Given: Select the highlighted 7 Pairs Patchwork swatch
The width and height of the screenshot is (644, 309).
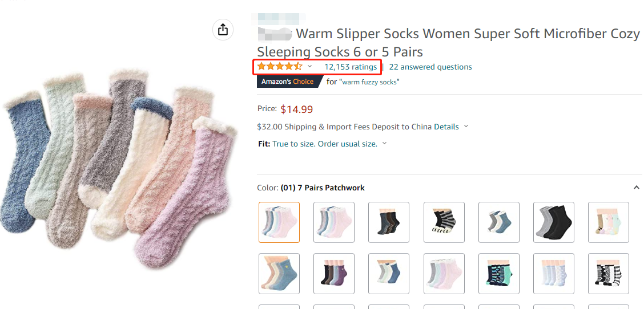Looking at the screenshot, I should [279, 222].
